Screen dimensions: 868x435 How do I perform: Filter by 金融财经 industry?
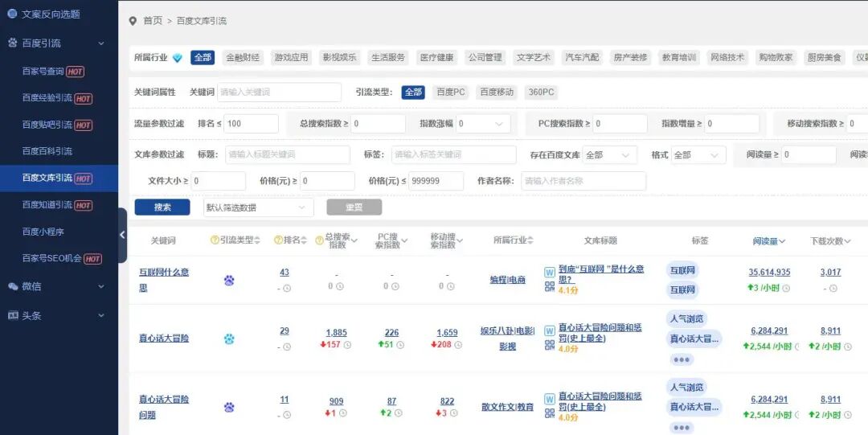243,58
